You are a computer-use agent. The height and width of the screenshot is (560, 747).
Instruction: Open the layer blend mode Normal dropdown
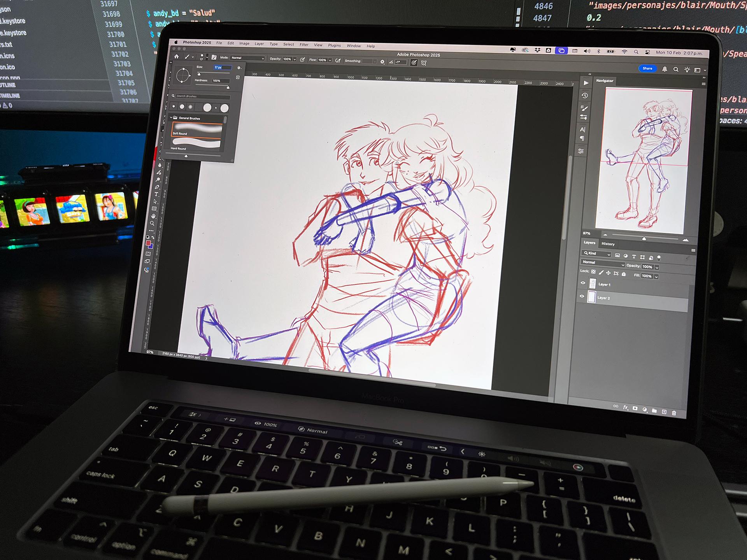point(602,263)
